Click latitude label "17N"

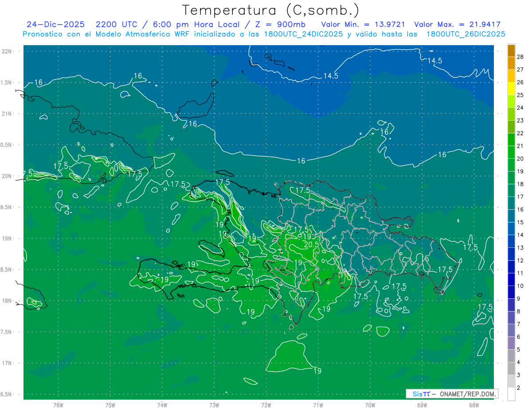click(x=7, y=363)
